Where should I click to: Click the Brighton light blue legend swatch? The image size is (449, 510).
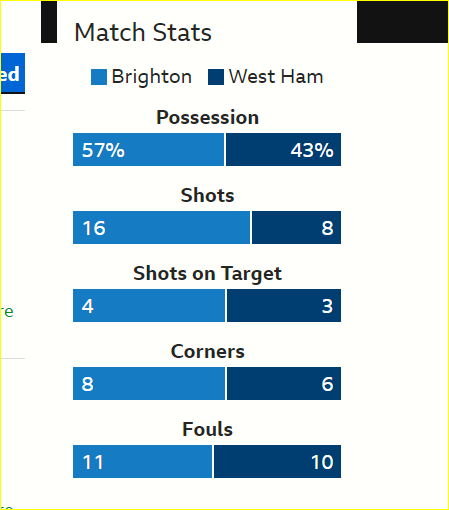(99, 77)
